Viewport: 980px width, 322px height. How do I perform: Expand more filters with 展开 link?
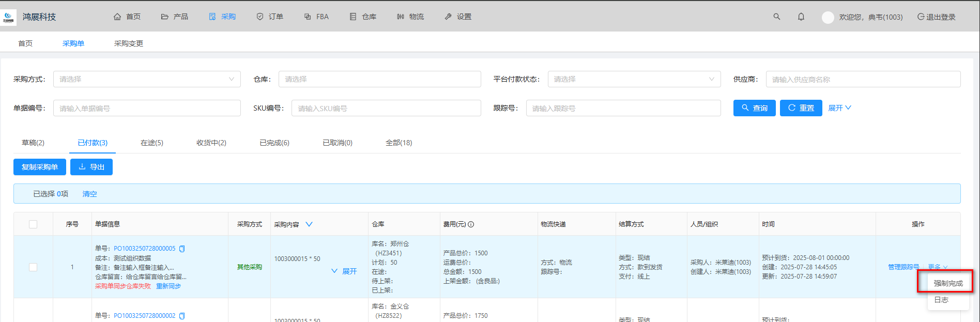[839, 108]
